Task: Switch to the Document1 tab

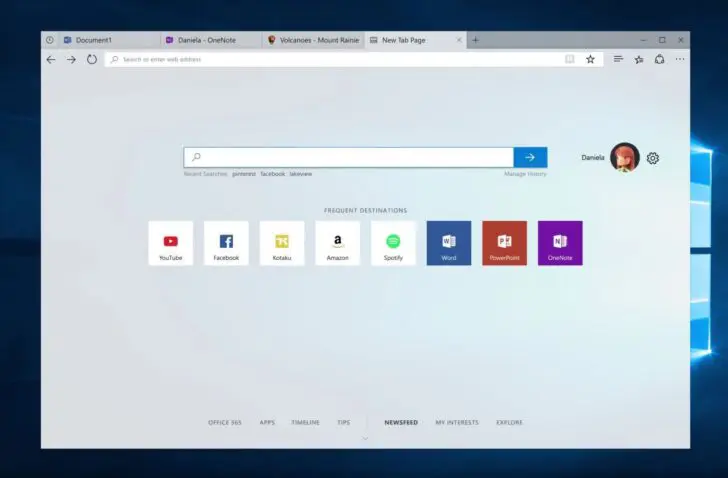Action: [109, 40]
